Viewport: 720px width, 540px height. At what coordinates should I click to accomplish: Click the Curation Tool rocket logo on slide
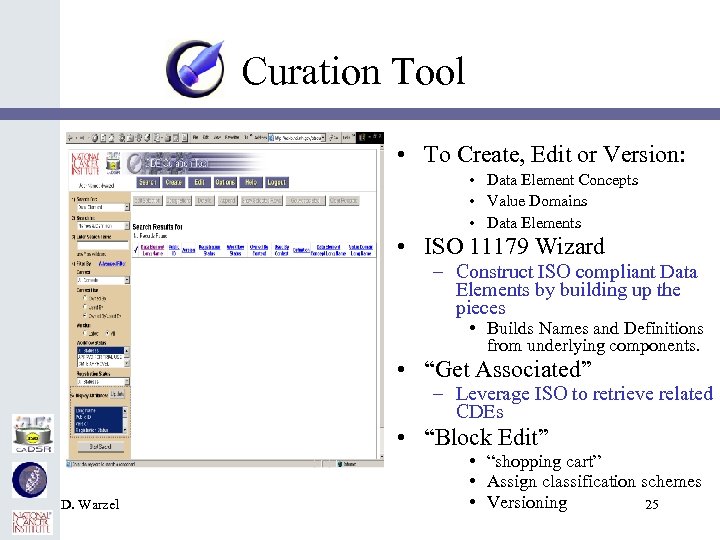[196, 69]
